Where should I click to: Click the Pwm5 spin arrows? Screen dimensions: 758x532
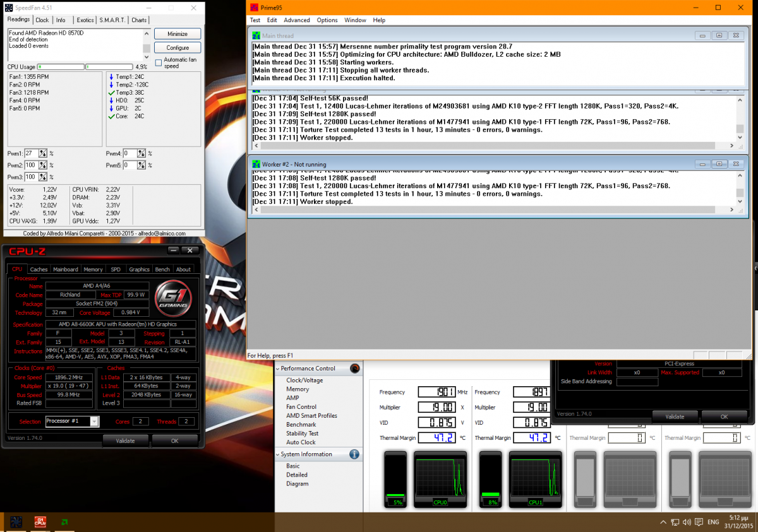[141, 165]
